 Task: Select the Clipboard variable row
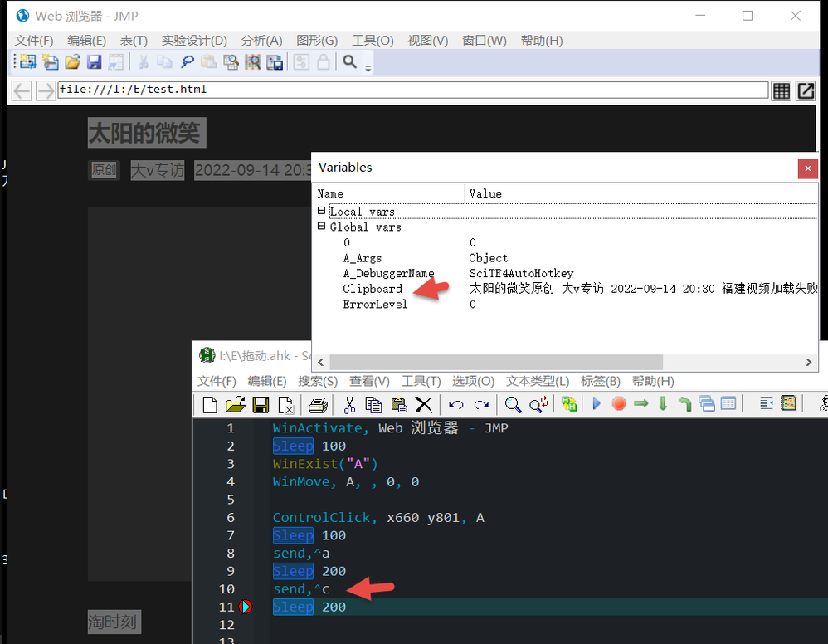pos(565,289)
